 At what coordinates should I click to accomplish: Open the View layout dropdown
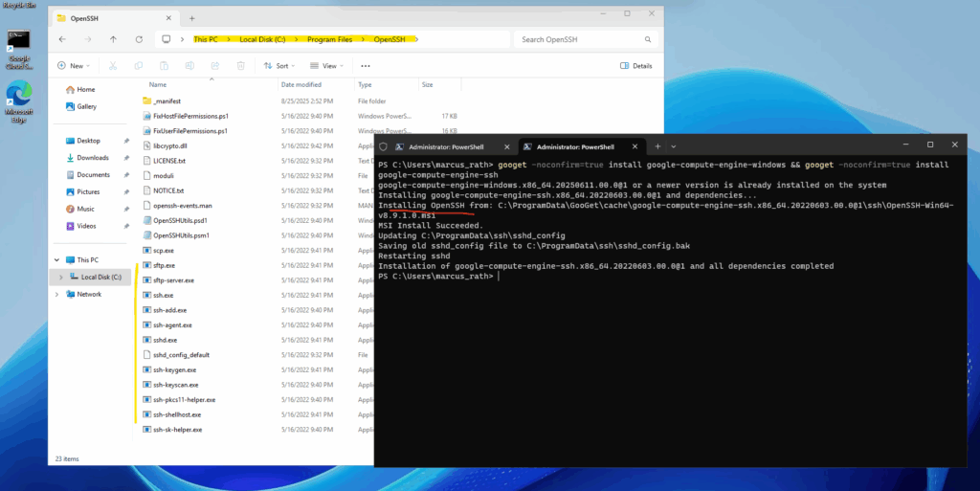[x=326, y=66]
